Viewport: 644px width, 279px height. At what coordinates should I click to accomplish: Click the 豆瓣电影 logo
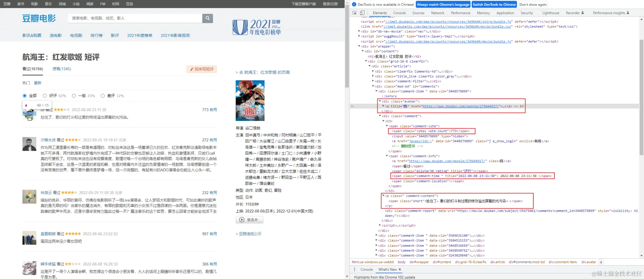click(39, 18)
